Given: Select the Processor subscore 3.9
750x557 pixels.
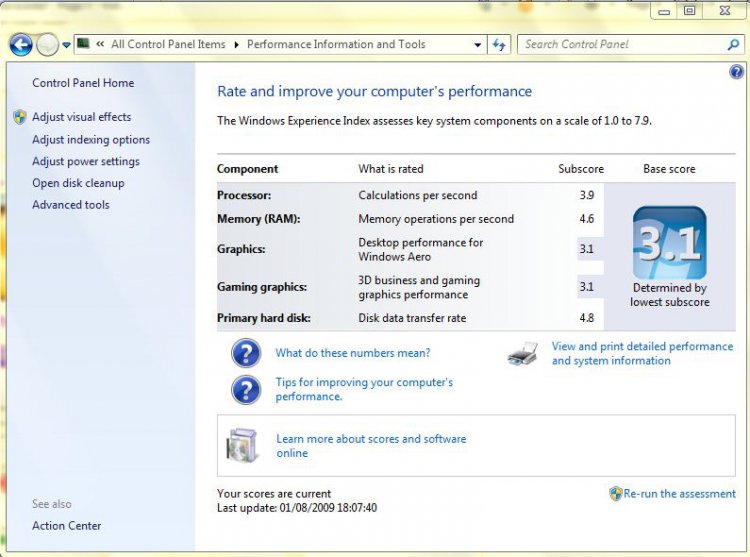Looking at the screenshot, I should click(x=587, y=195).
